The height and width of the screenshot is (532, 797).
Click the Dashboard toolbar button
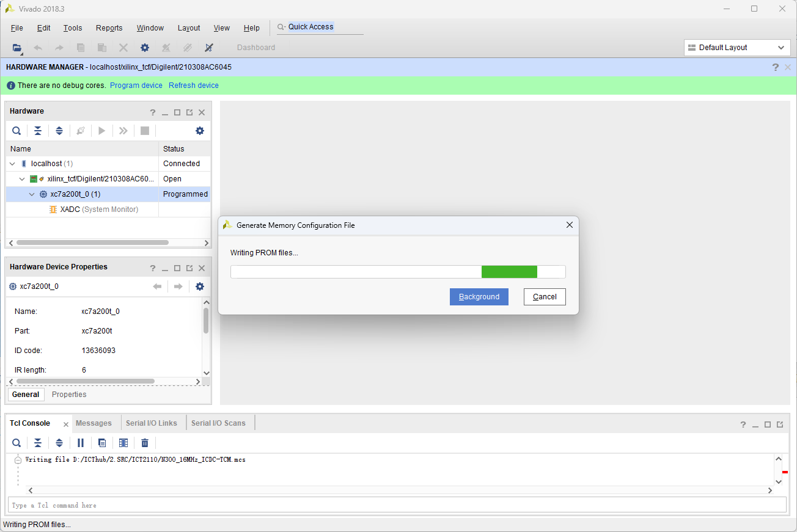pyautogui.click(x=256, y=48)
